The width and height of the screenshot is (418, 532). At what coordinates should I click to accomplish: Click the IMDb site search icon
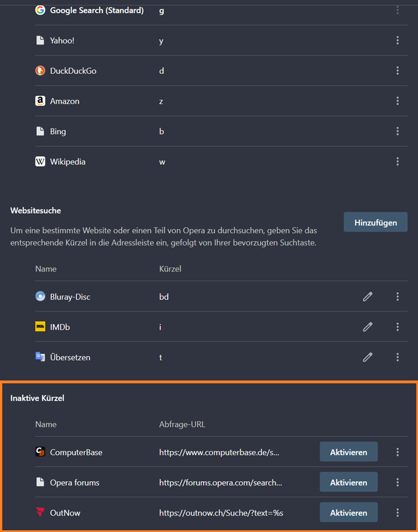click(x=40, y=327)
